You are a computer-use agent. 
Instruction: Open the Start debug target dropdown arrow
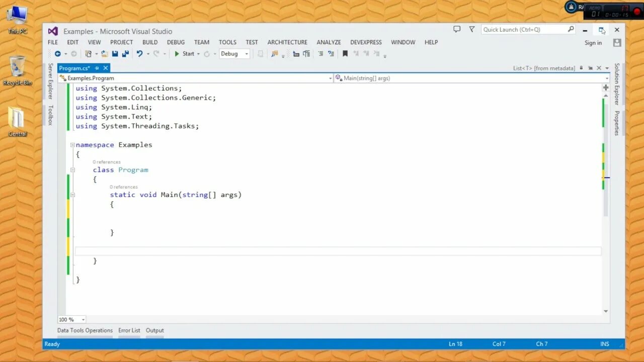coord(198,54)
